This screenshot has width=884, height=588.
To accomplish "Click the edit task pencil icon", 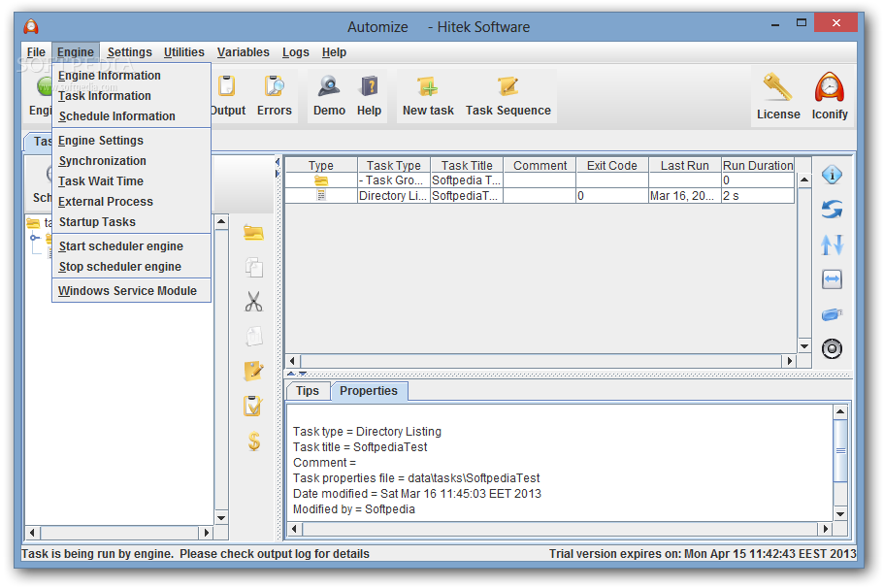I will [x=253, y=371].
